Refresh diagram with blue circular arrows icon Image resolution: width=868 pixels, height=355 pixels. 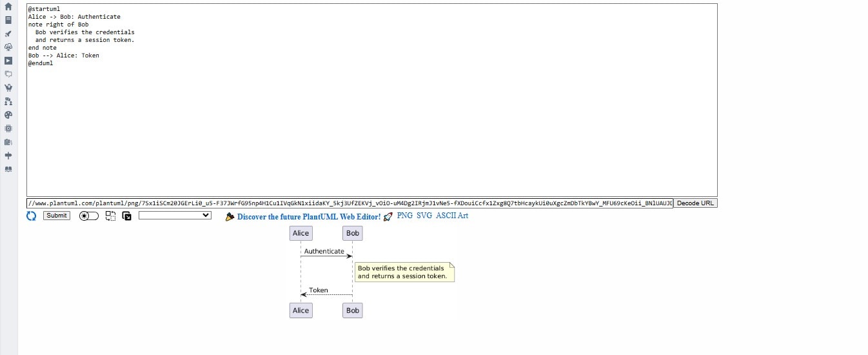coord(31,216)
